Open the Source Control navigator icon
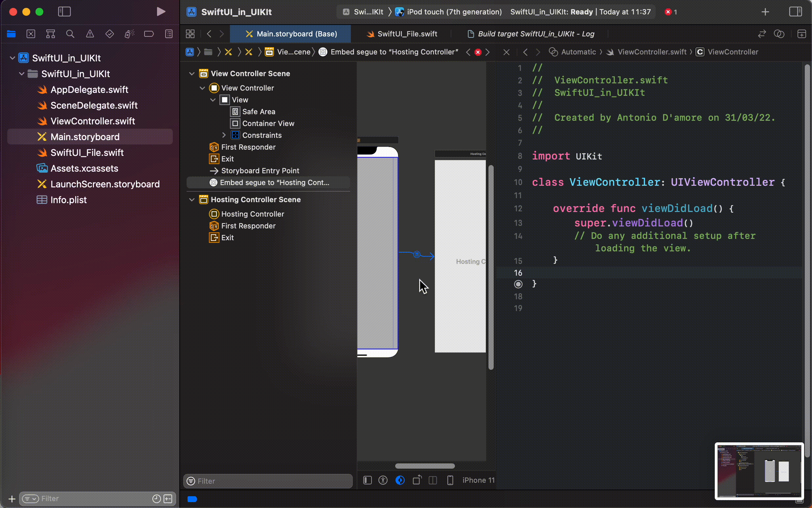Viewport: 812px width, 508px height. click(31, 34)
